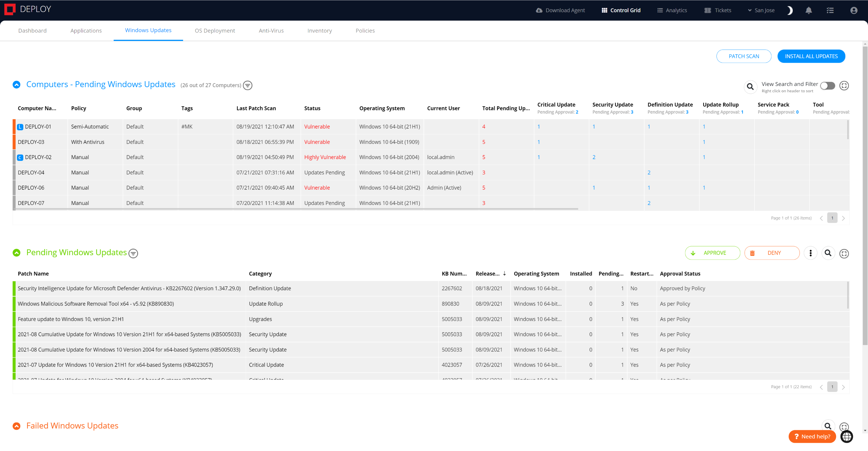Click the globe icon near Need help
This screenshot has height=451, width=868.
pos(846,437)
